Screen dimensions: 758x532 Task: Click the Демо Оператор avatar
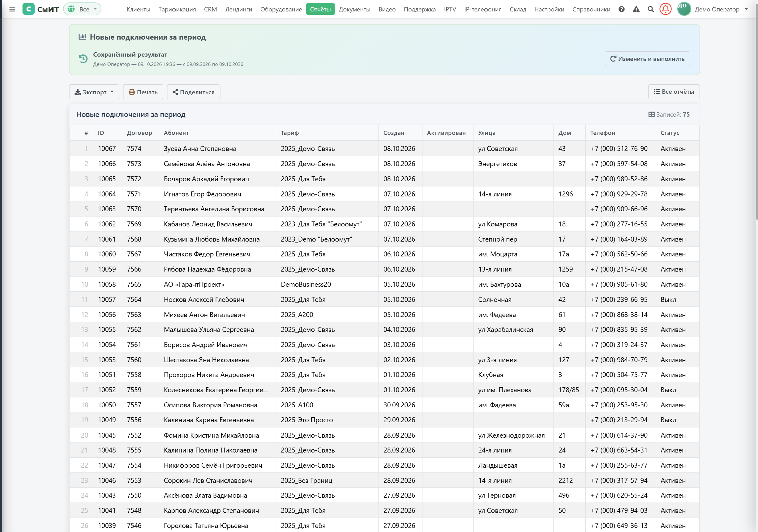click(x=684, y=9)
